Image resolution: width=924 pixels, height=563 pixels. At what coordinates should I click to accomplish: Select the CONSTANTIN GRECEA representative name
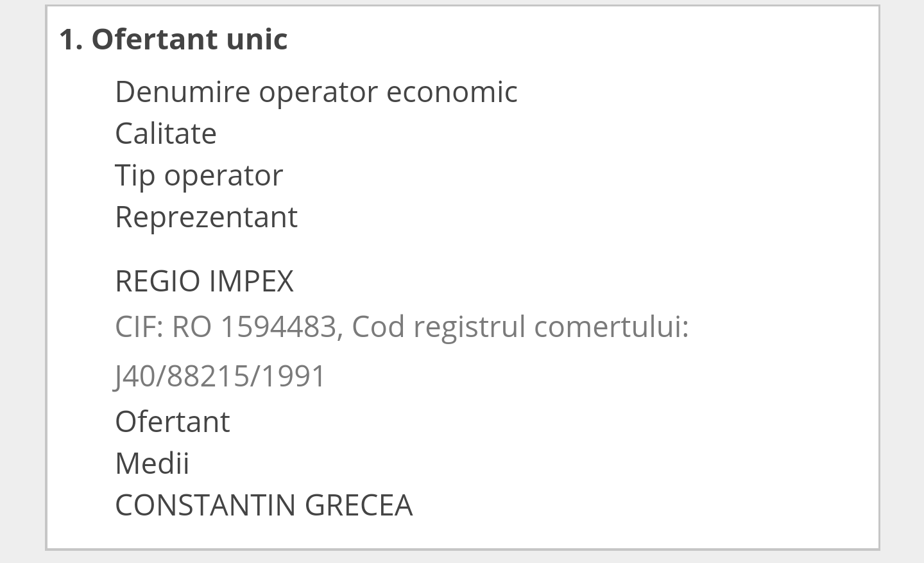tap(264, 505)
